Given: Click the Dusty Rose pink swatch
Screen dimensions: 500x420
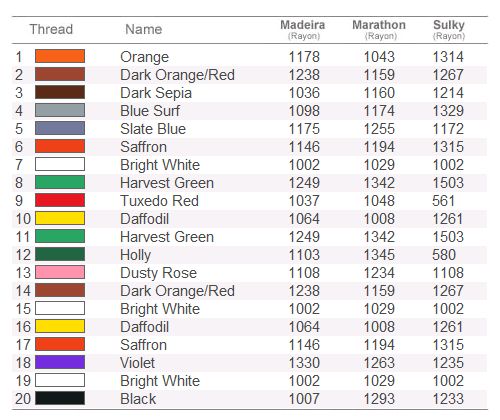Looking at the screenshot, I should pyautogui.click(x=60, y=272).
